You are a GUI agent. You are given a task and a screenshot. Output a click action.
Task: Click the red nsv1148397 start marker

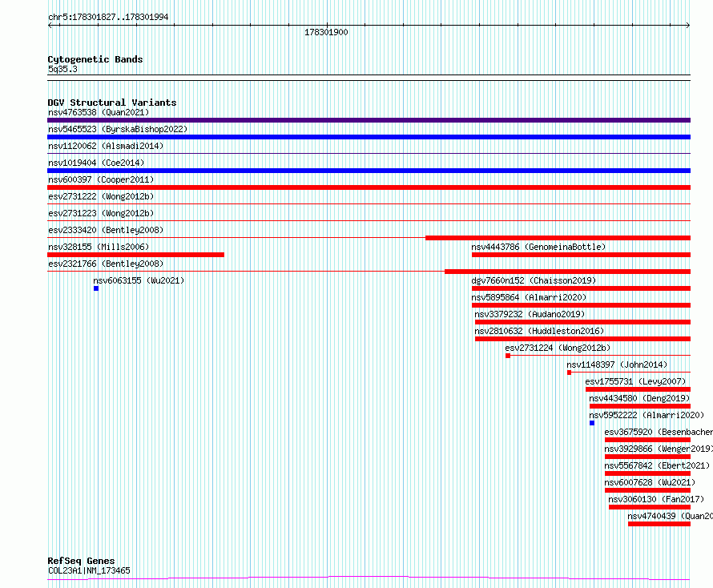tap(570, 373)
